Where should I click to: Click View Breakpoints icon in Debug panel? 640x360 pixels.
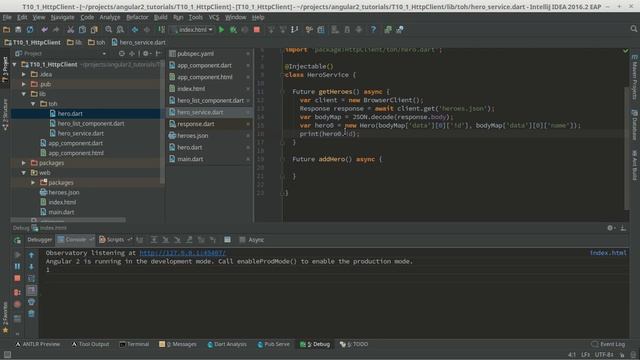pos(17,292)
